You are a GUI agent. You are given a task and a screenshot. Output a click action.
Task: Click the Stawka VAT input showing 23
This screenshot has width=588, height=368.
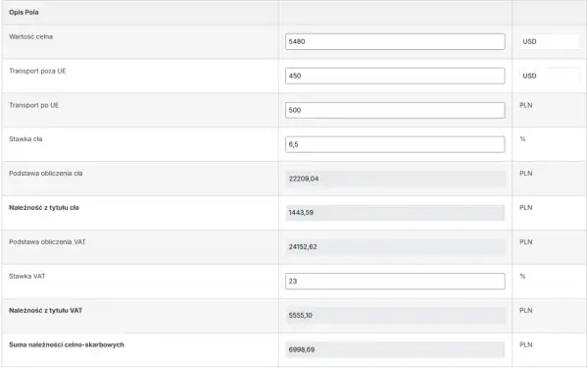tap(395, 282)
